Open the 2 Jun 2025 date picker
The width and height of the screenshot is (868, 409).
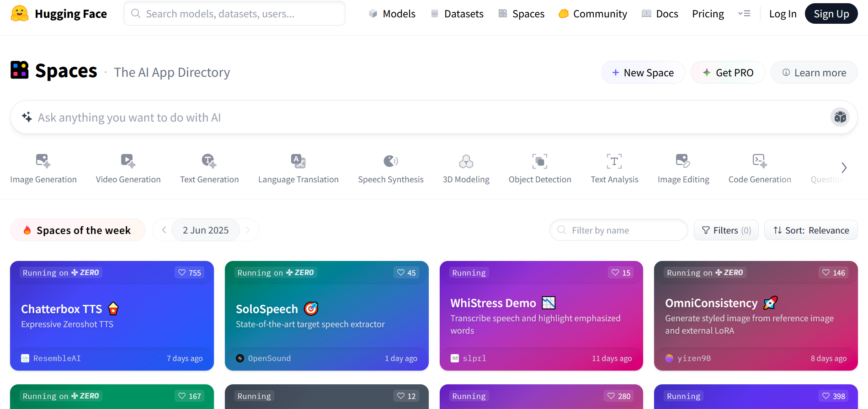[x=206, y=230]
